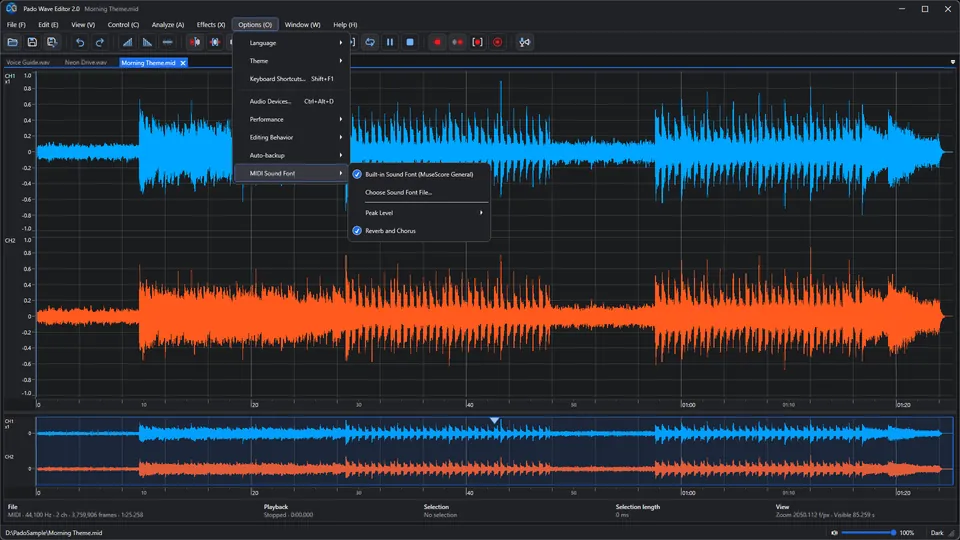Open the Help menu
The image size is (960, 540).
(x=345, y=24)
